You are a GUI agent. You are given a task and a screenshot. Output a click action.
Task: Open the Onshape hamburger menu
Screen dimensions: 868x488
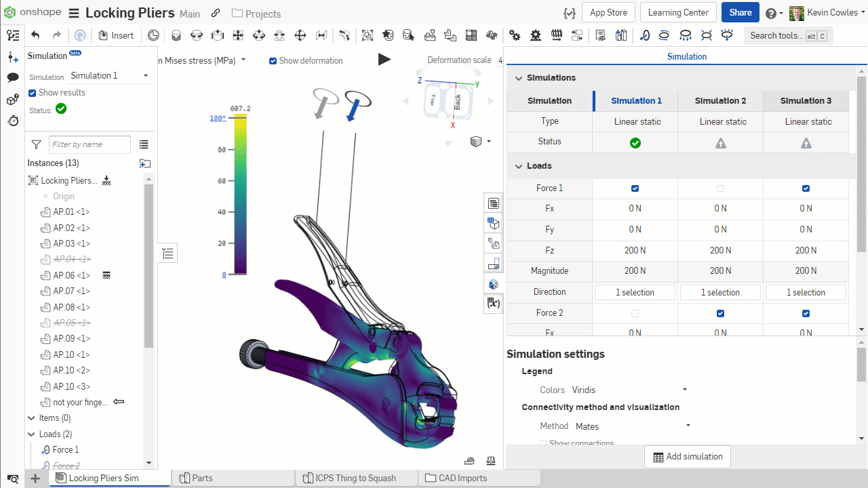[x=74, y=14]
